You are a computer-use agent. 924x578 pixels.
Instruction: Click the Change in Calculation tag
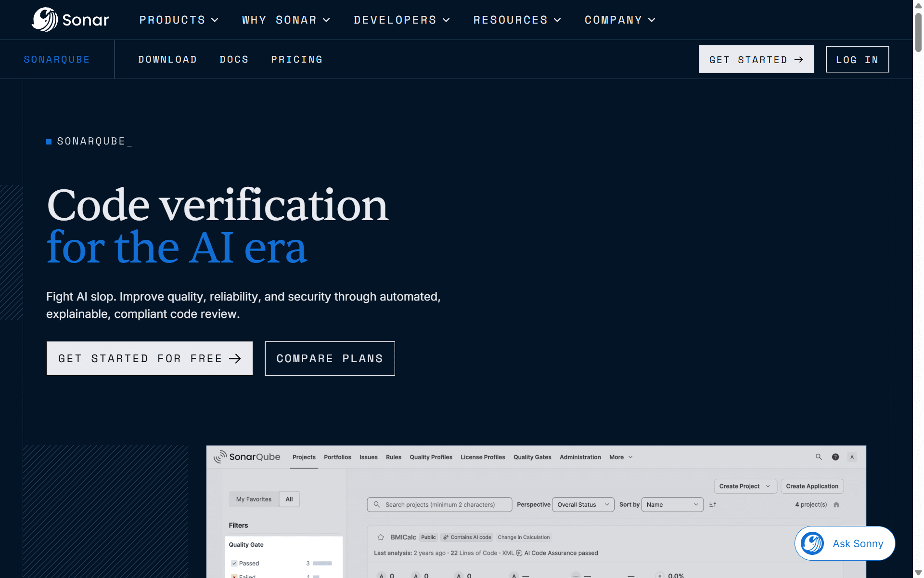point(524,537)
